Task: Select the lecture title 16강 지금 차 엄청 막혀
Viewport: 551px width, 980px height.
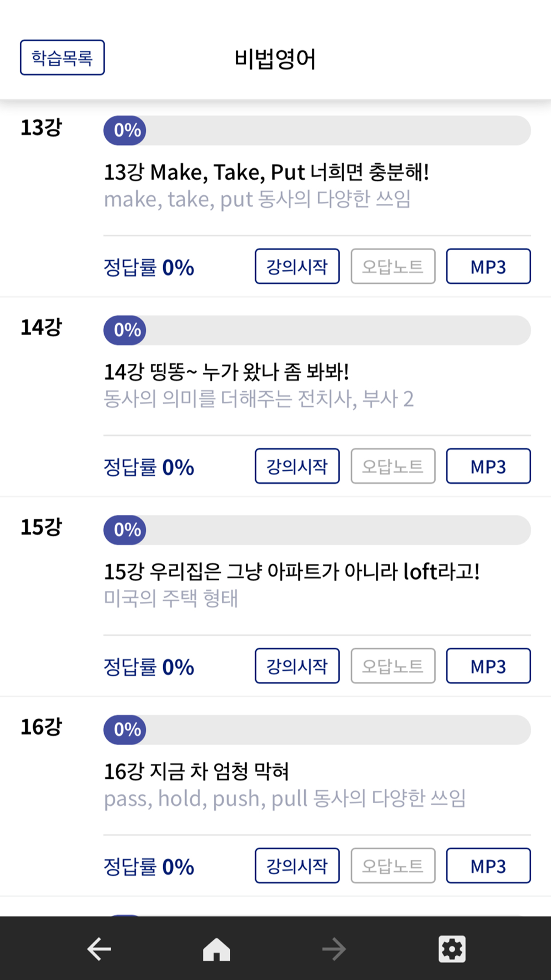Action: 197,771
